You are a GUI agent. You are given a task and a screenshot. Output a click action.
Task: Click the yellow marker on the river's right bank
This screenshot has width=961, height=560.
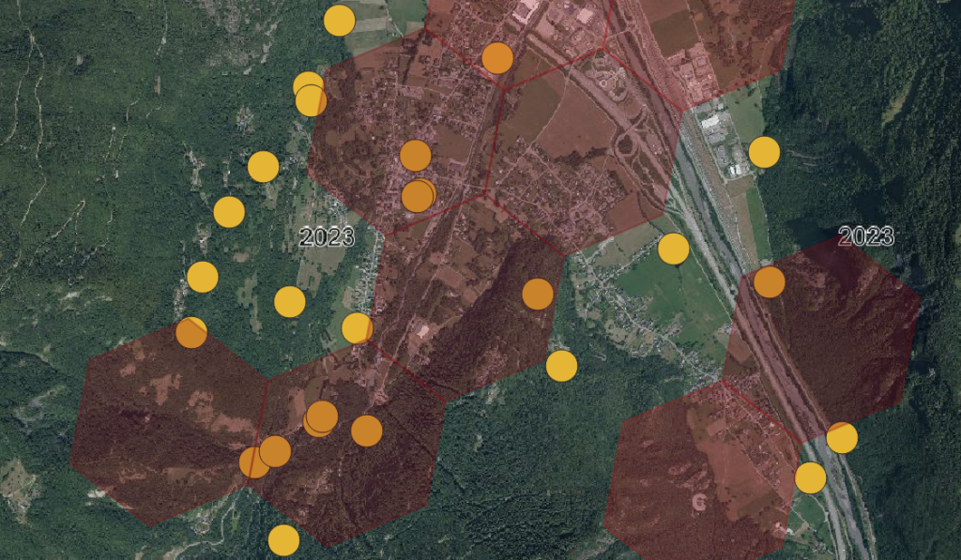click(842, 437)
